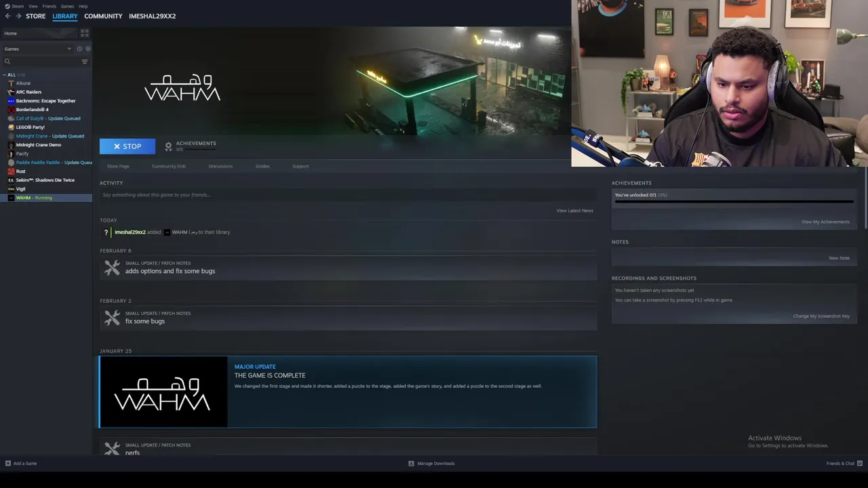868x488 pixels.
Task: Select Midnight Crane Demo game icon
Action: tap(11, 144)
